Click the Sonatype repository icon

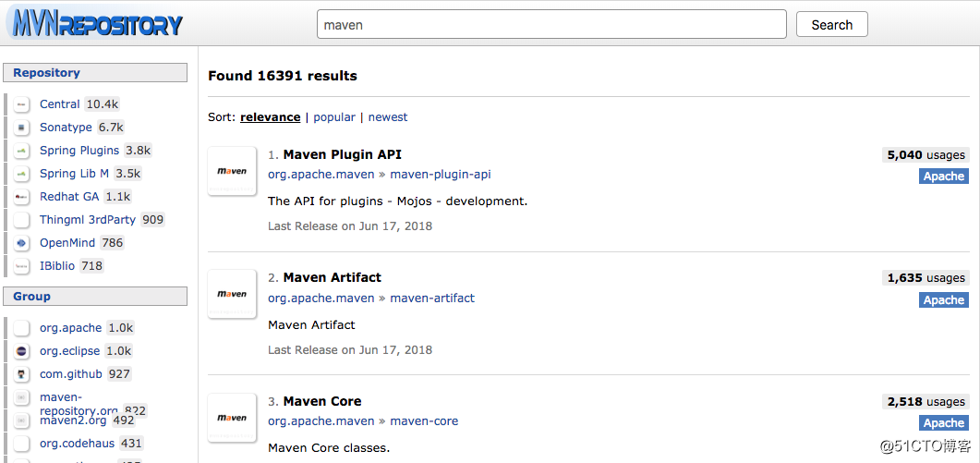click(x=22, y=128)
